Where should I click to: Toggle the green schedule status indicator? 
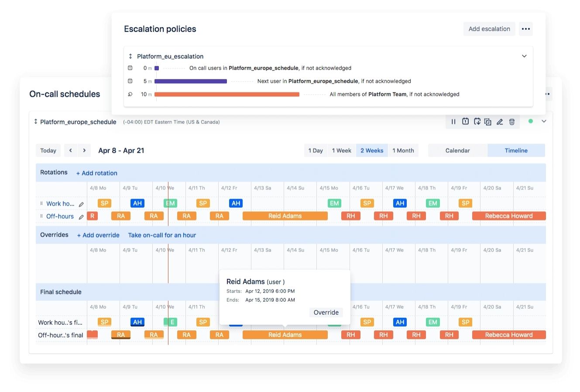click(x=531, y=121)
